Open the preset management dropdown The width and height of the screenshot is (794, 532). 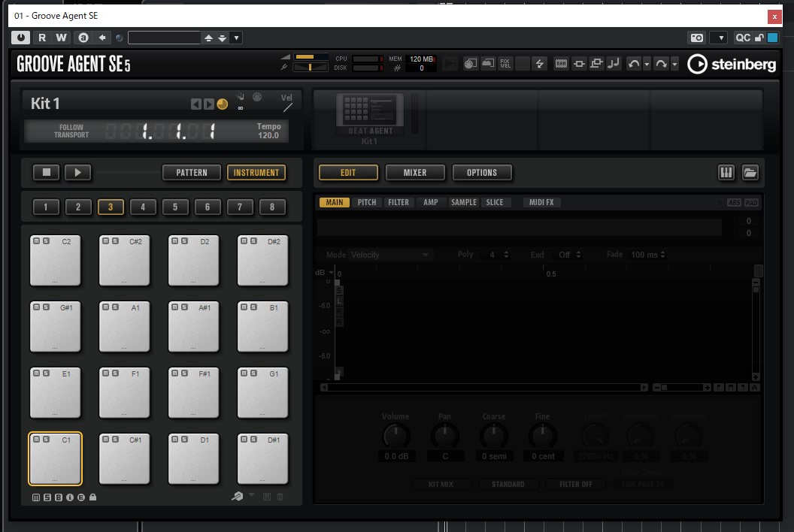(236, 38)
